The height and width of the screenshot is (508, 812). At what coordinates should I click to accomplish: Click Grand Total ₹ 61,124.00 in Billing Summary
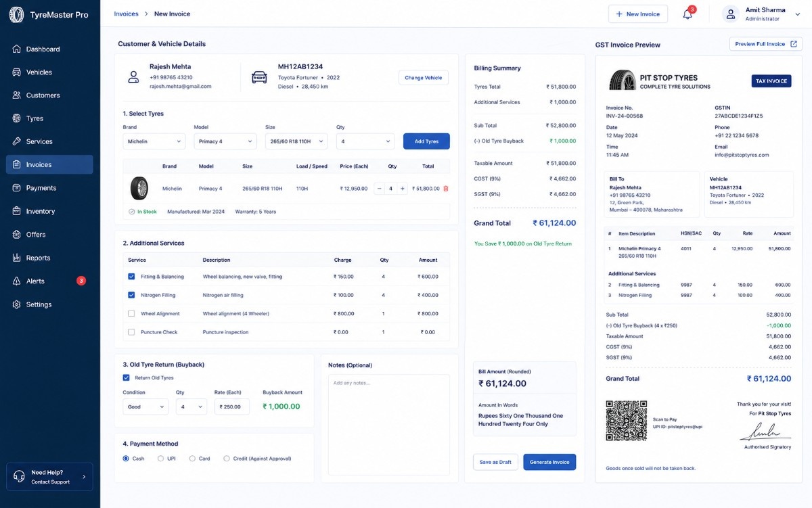coord(554,223)
